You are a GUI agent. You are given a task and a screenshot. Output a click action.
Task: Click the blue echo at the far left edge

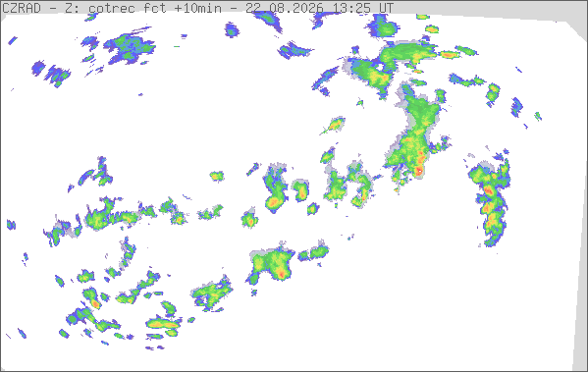(11, 225)
